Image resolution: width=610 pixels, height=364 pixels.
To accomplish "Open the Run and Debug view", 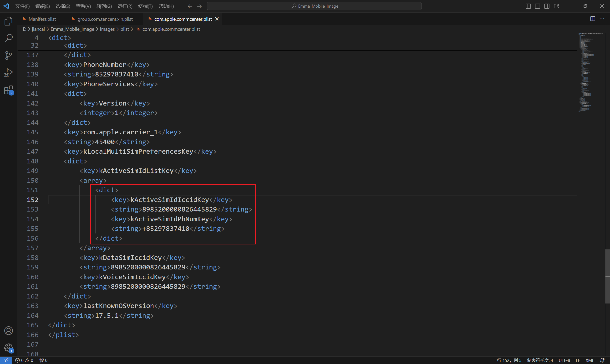I will 9,73.
